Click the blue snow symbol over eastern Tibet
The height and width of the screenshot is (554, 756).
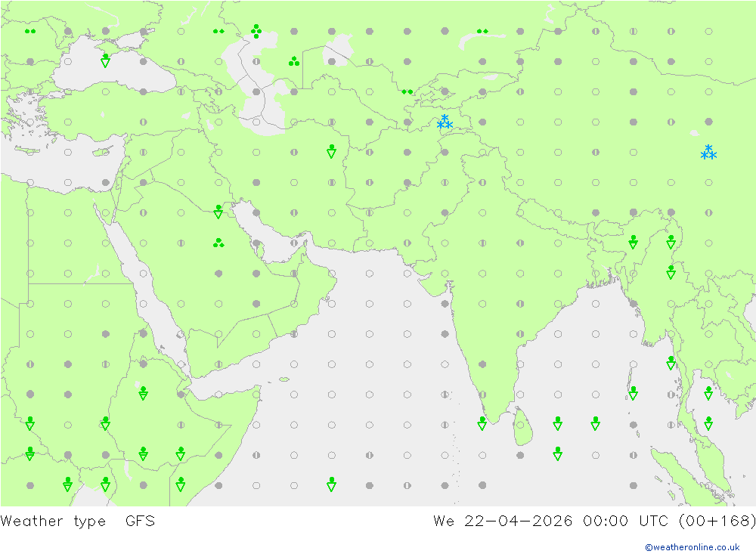pyautogui.click(x=708, y=153)
